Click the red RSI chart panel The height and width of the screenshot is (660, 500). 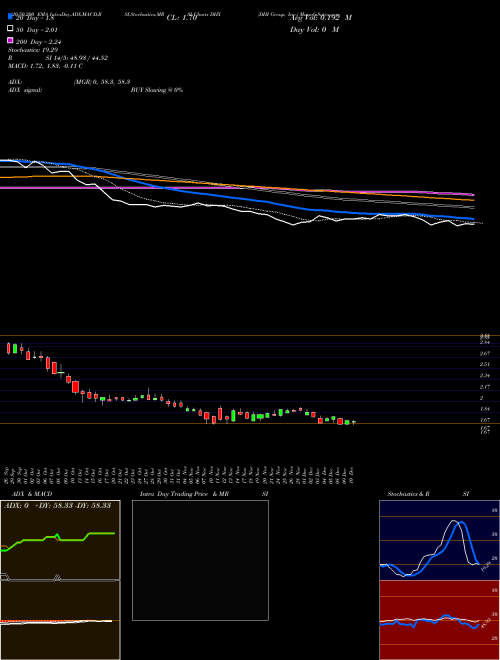[x=439, y=620]
